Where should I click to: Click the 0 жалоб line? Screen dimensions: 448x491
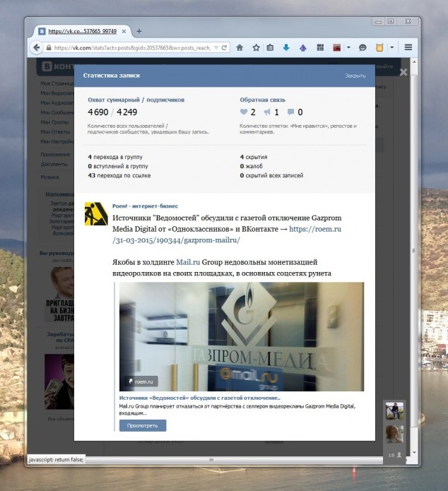(252, 166)
